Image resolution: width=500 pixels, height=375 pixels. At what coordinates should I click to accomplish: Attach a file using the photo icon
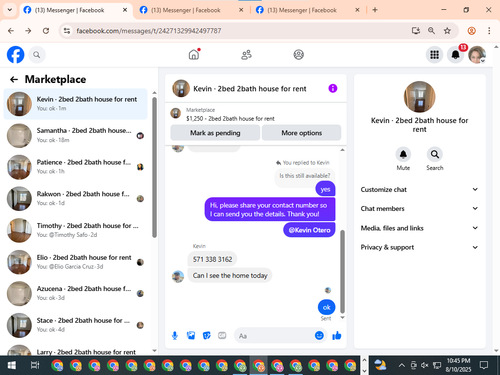(x=191, y=335)
